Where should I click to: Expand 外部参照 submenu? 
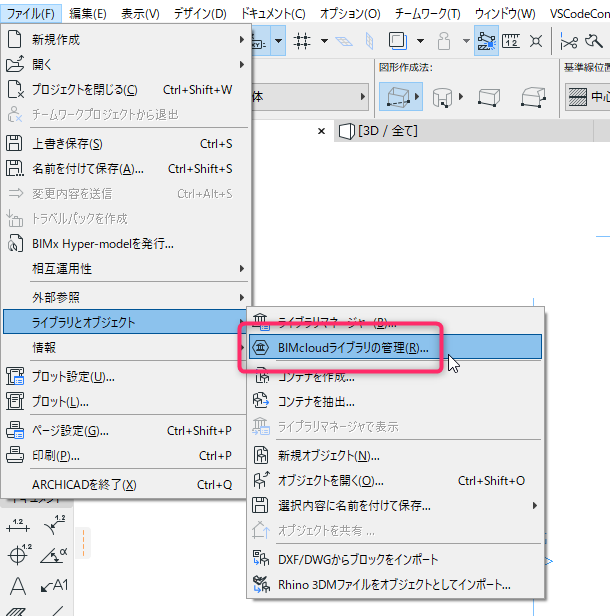click(x=126, y=297)
